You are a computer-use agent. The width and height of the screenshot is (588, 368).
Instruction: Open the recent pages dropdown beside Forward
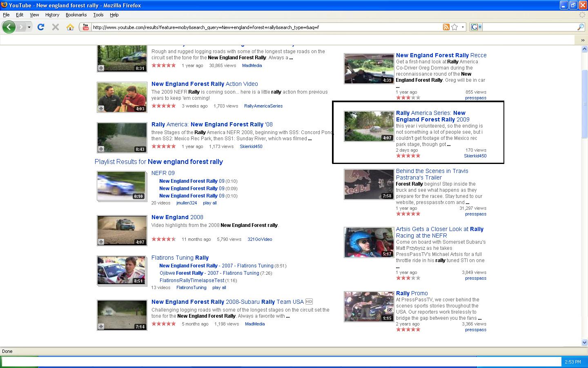click(x=29, y=27)
